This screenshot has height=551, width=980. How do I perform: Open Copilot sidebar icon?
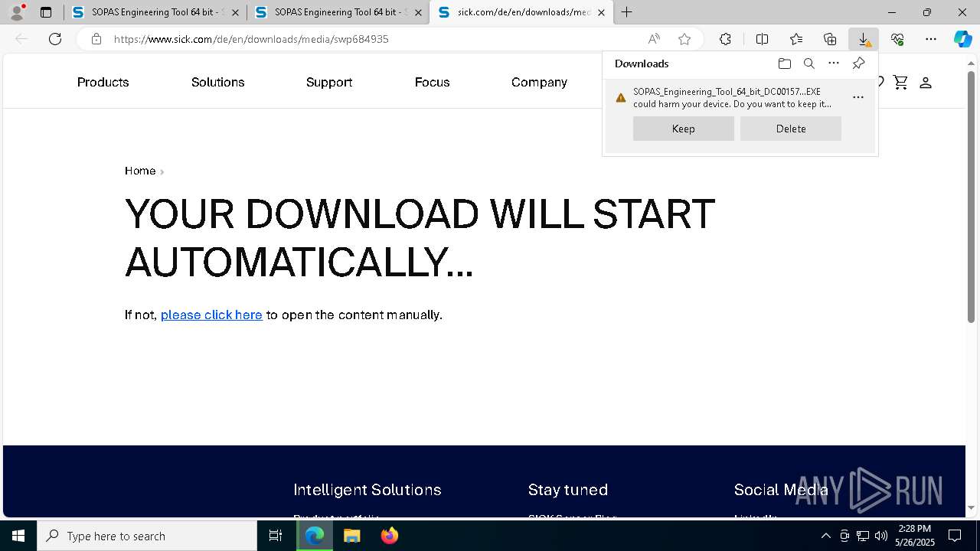pyautogui.click(x=963, y=39)
